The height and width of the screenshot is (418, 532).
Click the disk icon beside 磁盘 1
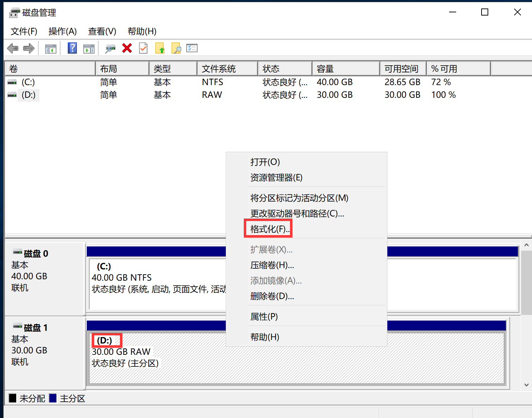click(x=18, y=326)
